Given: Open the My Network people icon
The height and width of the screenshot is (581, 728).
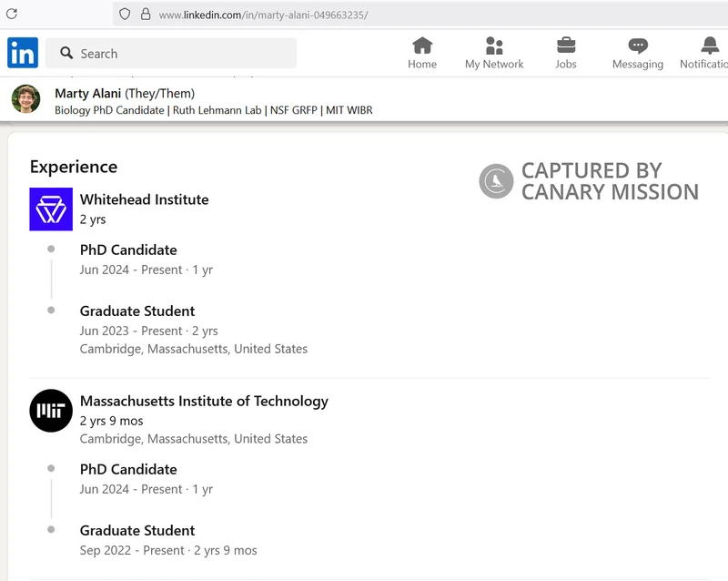Looking at the screenshot, I should 494,46.
